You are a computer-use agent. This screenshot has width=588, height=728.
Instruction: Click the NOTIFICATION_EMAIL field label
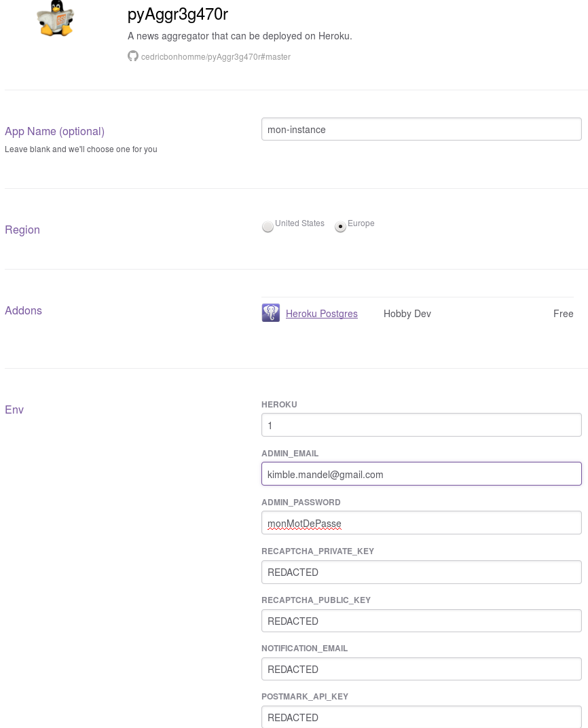[x=304, y=648]
